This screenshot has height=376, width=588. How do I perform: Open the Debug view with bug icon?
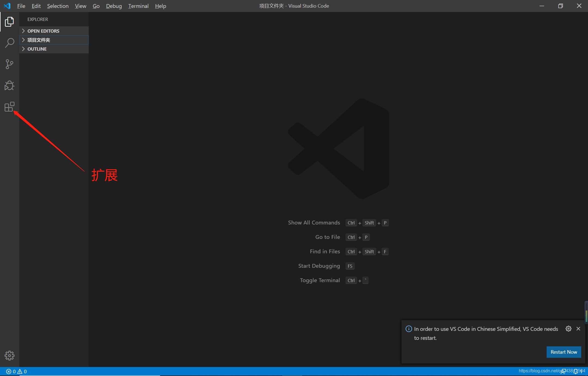(x=10, y=85)
